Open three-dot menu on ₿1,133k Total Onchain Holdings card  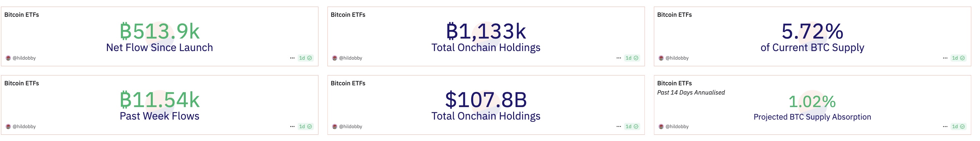tap(619, 58)
